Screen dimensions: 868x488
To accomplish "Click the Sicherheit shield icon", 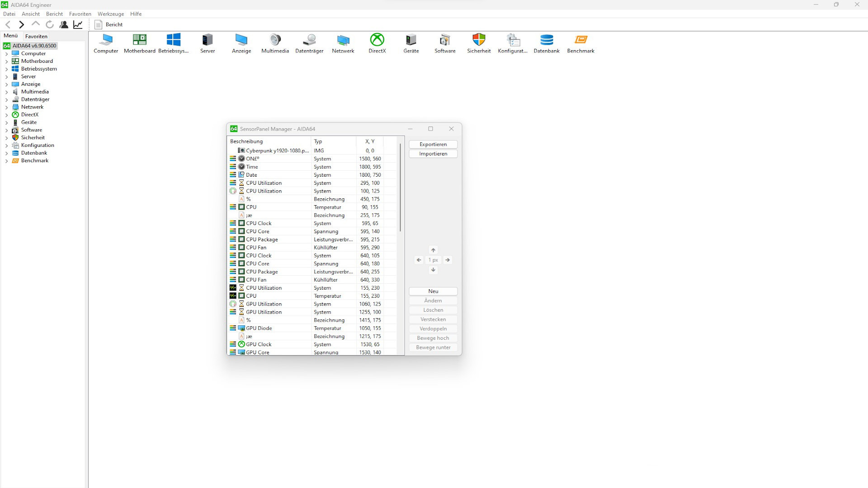I will click(479, 40).
